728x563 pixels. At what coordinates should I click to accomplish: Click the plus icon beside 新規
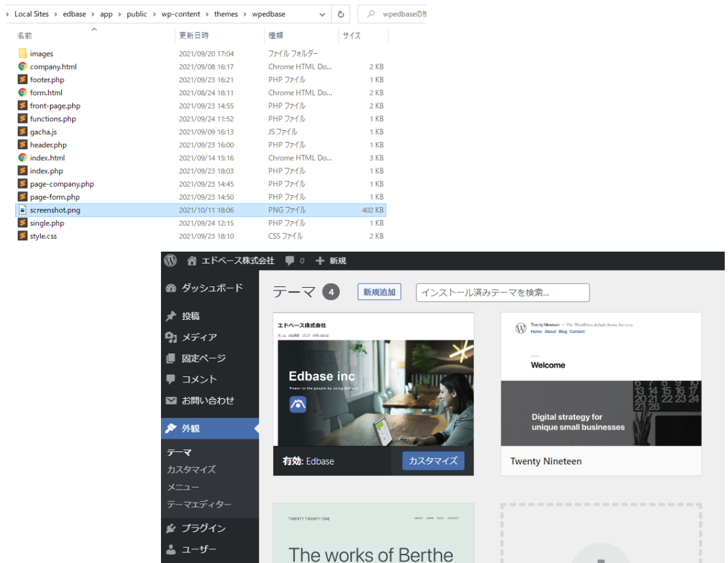pyautogui.click(x=320, y=261)
